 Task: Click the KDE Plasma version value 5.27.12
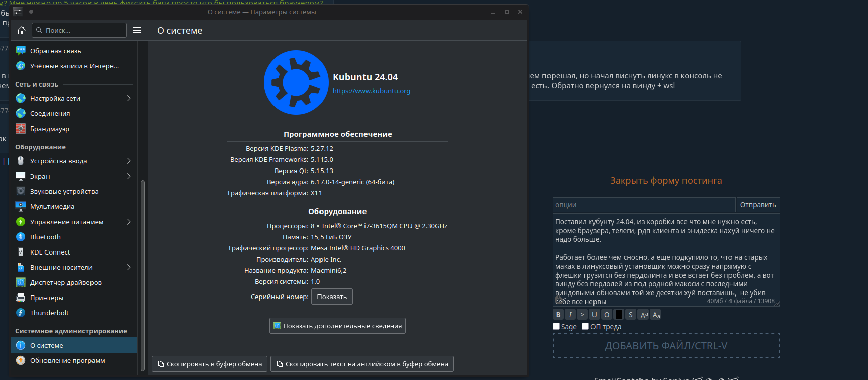point(322,149)
